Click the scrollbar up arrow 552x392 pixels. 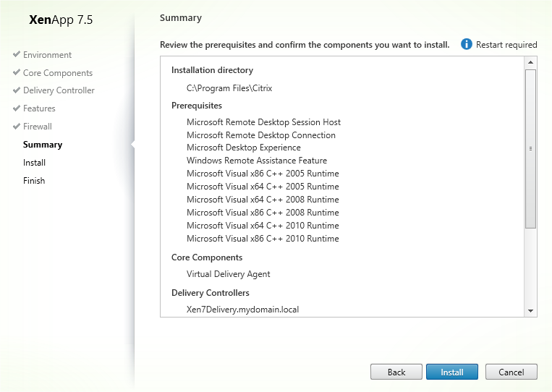click(x=530, y=62)
